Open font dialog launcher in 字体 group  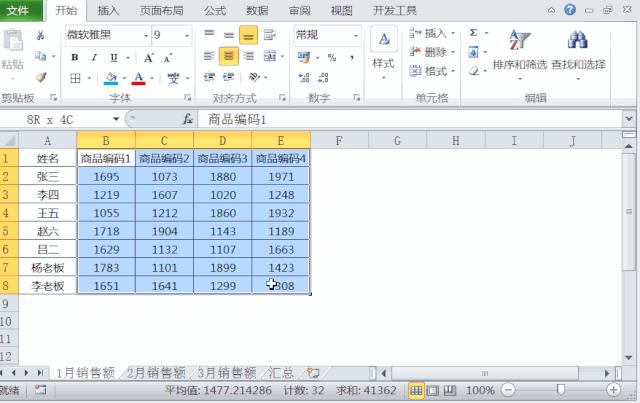point(188,98)
